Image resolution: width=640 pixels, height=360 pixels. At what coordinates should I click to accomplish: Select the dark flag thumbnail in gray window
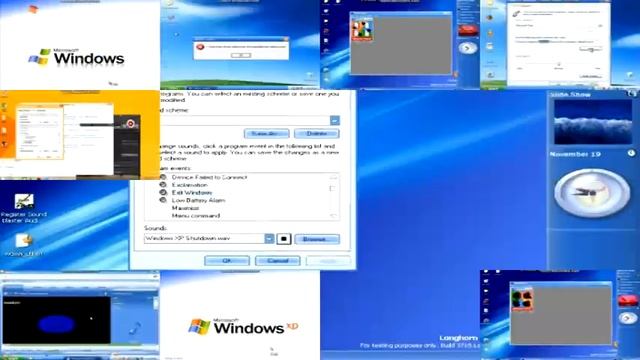522,299
